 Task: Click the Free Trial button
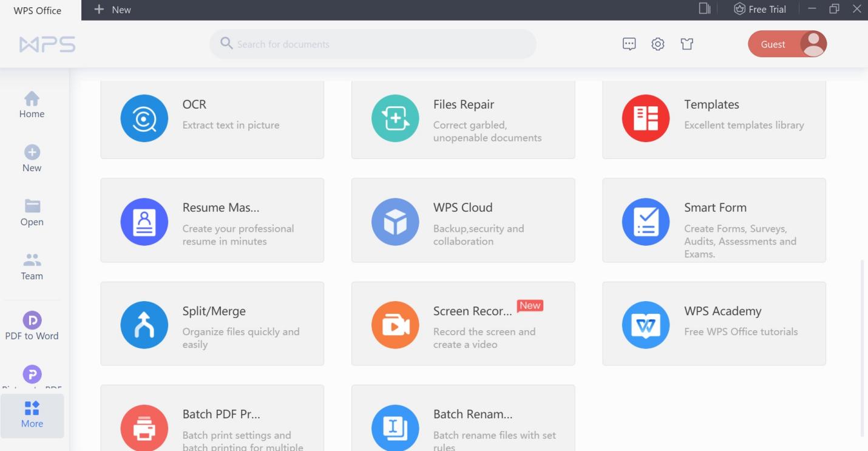click(760, 9)
